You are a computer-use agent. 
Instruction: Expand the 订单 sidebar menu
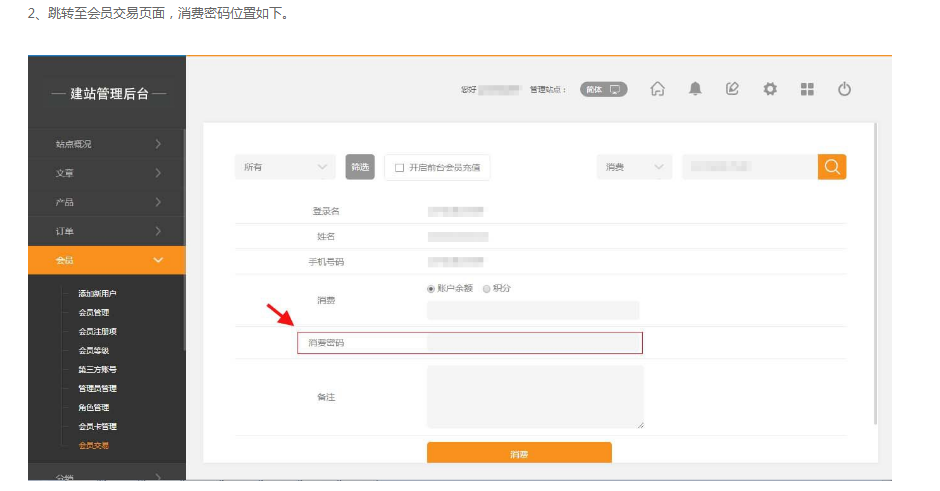106,231
